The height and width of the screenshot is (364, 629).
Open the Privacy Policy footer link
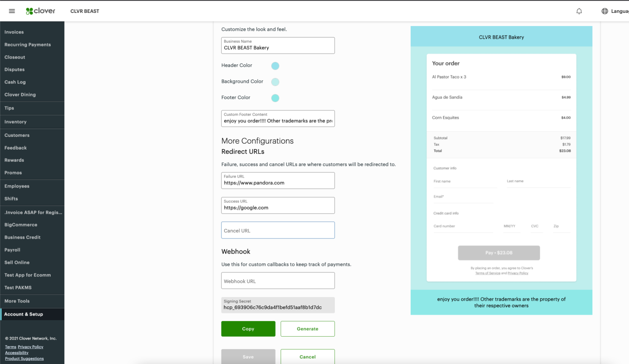point(31,347)
